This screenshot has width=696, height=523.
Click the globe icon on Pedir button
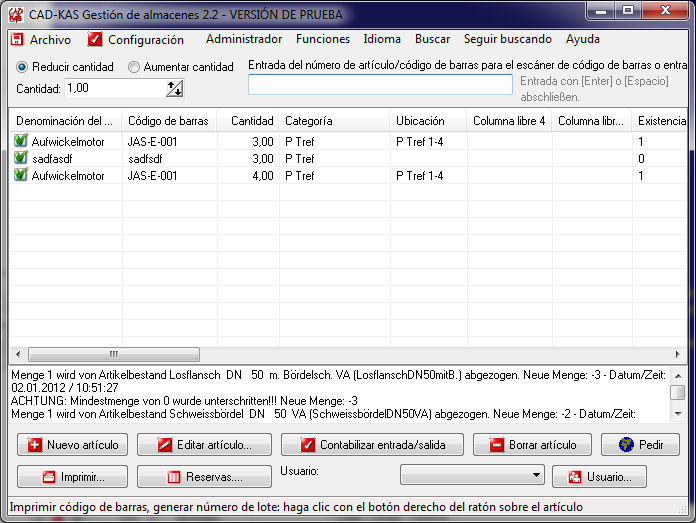coord(626,445)
